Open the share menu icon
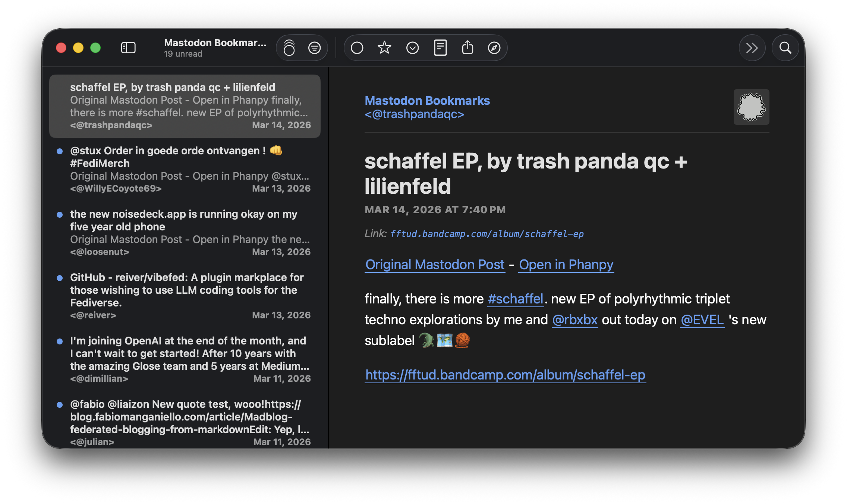This screenshot has height=504, width=847. (467, 48)
